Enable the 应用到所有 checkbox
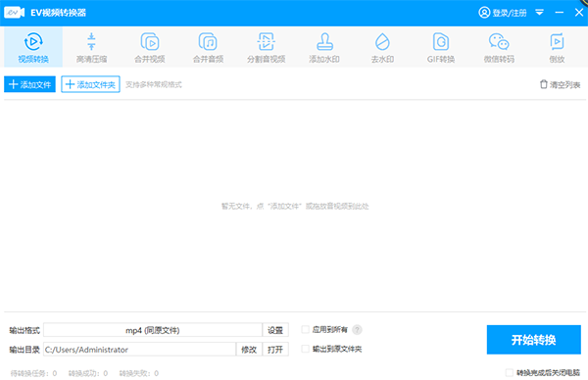588x380 pixels. (x=305, y=329)
